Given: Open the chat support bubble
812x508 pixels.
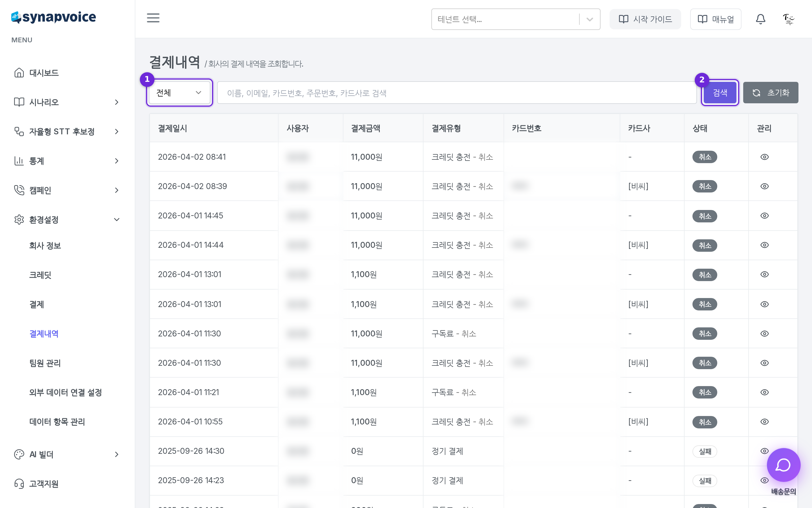Looking at the screenshot, I should click(x=784, y=465).
